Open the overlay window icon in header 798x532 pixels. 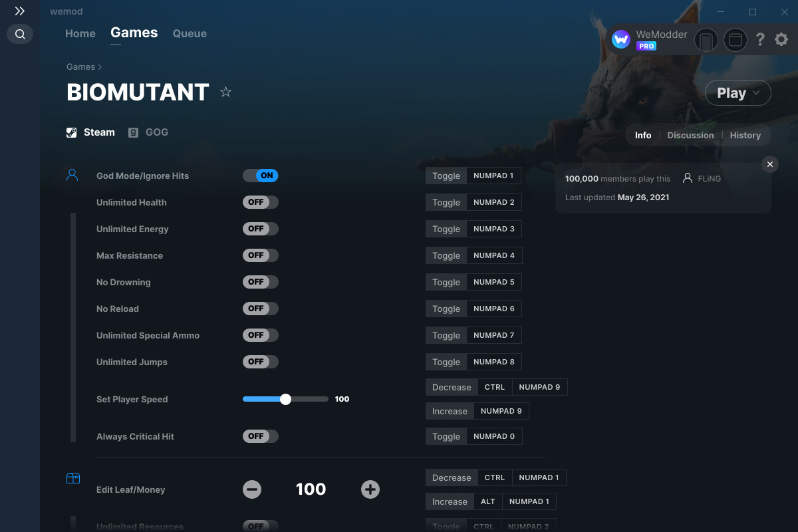735,40
